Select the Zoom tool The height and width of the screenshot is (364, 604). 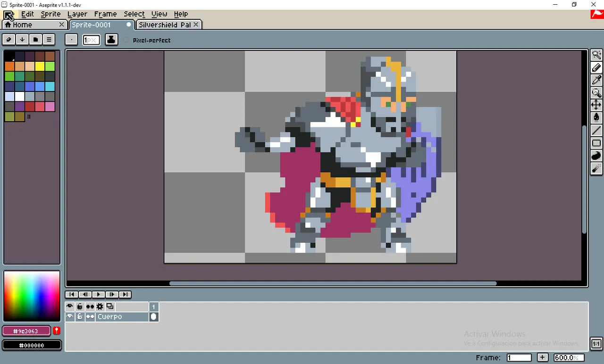tap(596, 93)
